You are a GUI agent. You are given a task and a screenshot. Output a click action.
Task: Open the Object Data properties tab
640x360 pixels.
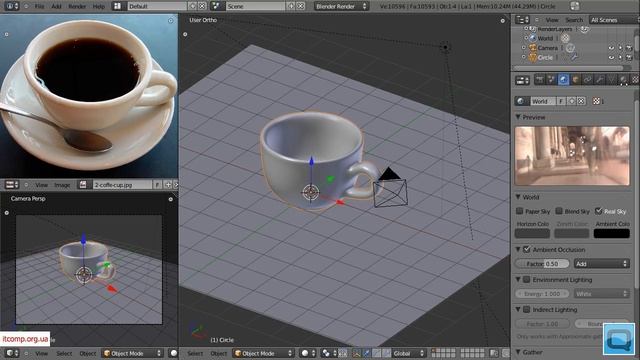click(611, 80)
